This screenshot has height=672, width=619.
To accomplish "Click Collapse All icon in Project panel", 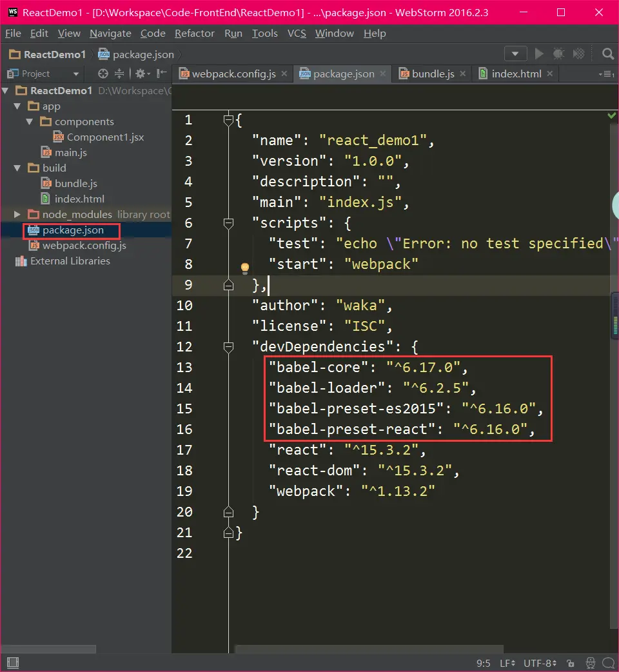I will pyautogui.click(x=119, y=74).
